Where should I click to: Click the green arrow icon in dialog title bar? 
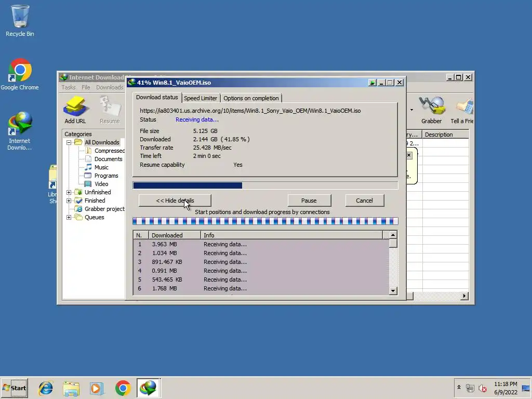(x=372, y=83)
